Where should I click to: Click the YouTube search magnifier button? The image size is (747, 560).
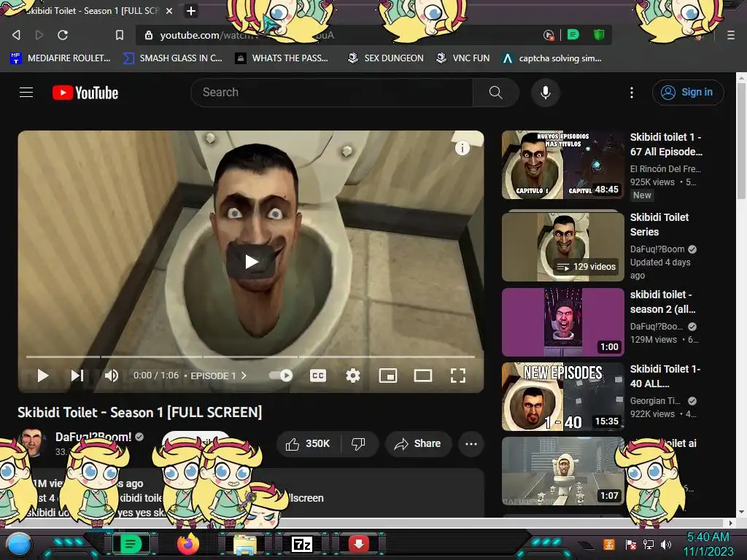point(495,93)
